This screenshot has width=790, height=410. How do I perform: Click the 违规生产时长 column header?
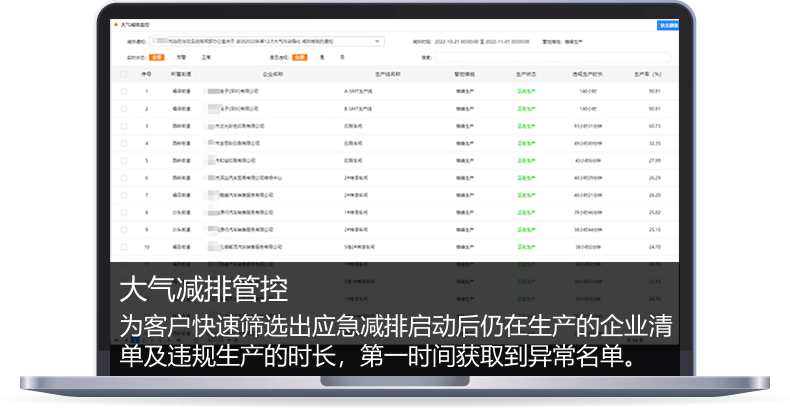[x=586, y=74]
